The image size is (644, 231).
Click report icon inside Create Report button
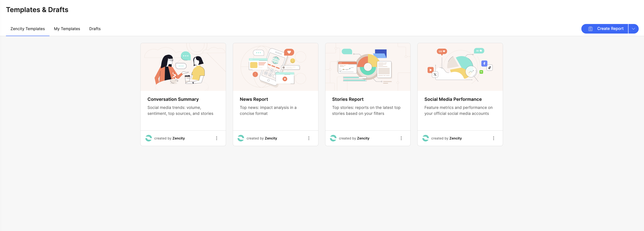(x=590, y=29)
